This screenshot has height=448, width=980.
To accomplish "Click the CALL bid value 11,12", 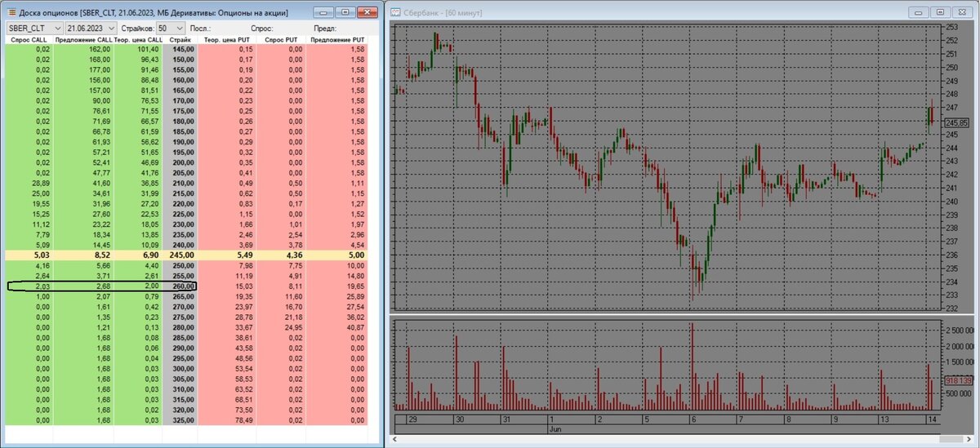I will (39, 224).
